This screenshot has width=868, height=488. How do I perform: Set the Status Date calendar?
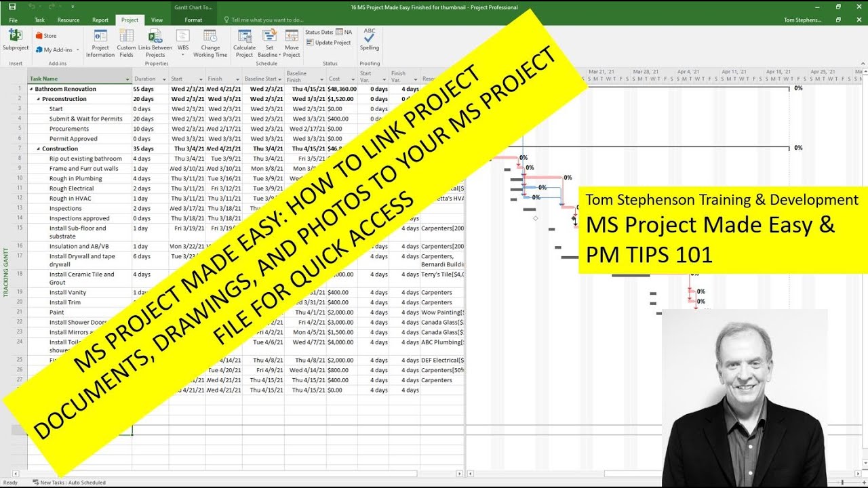point(340,32)
